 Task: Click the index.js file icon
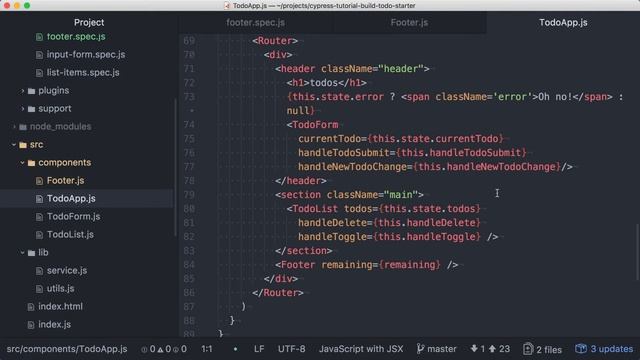point(31,325)
